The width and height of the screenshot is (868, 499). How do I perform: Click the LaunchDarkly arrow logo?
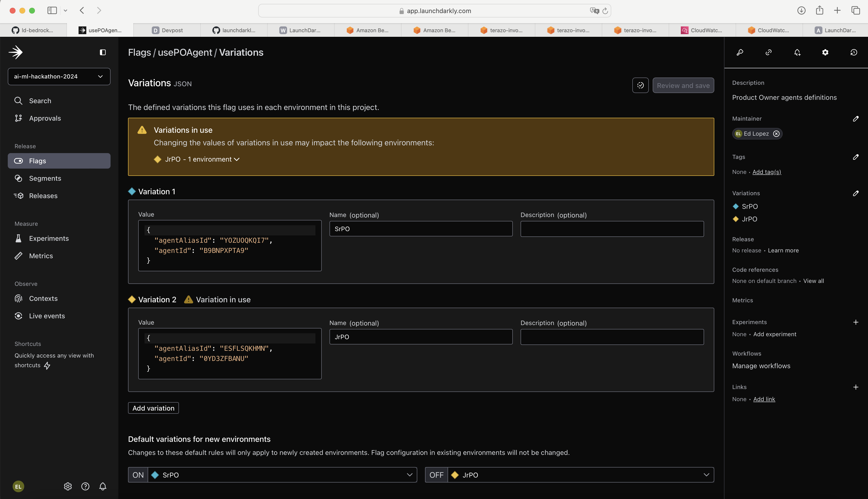point(16,52)
